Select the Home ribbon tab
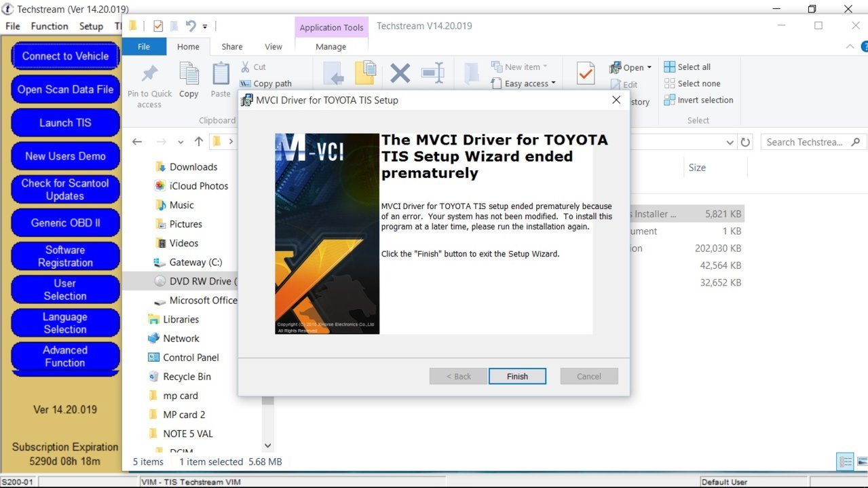868x488 pixels. click(188, 47)
